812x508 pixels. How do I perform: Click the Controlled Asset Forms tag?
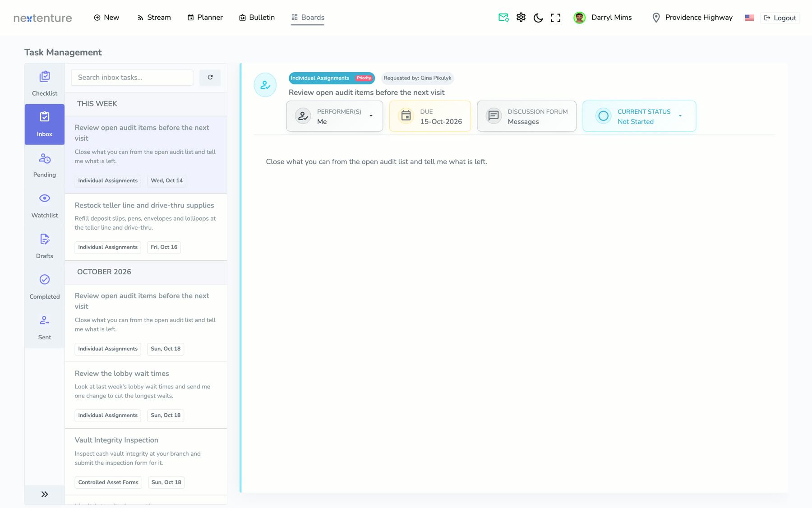point(108,483)
